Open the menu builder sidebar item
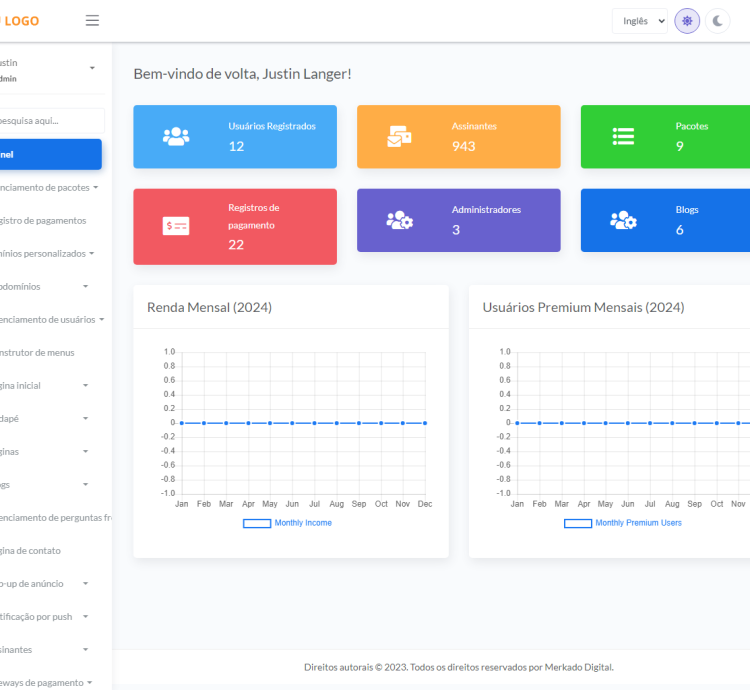The width and height of the screenshot is (750, 690). point(40,353)
